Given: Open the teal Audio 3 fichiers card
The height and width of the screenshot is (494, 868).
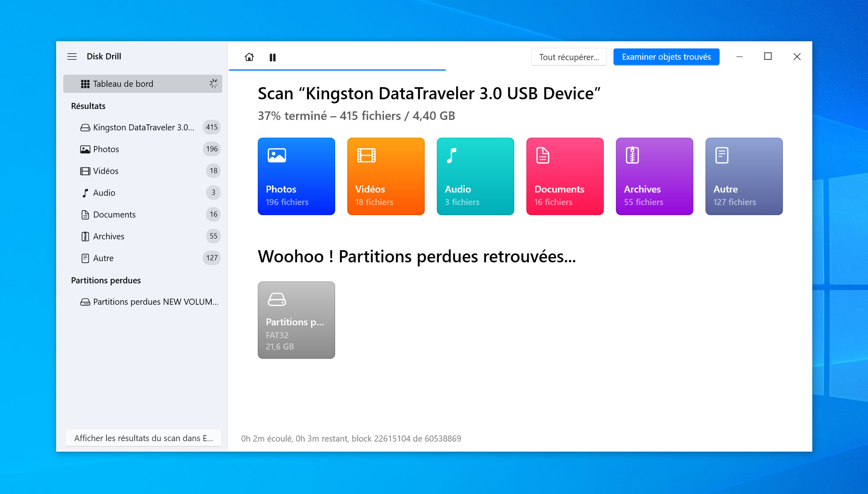Looking at the screenshot, I should coord(476,176).
